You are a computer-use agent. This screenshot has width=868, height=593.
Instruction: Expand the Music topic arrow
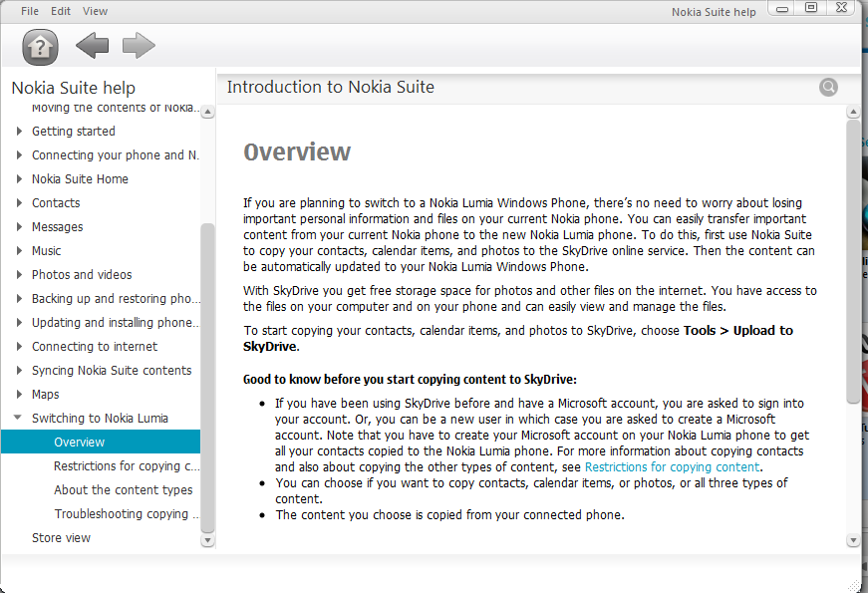pyautogui.click(x=19, y=250)
